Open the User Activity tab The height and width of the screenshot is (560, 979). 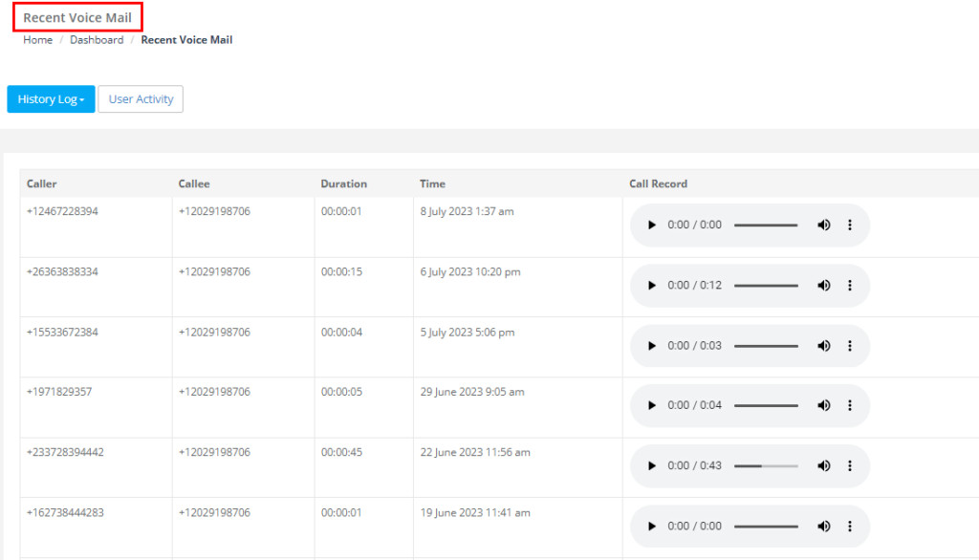coord(141,99)
